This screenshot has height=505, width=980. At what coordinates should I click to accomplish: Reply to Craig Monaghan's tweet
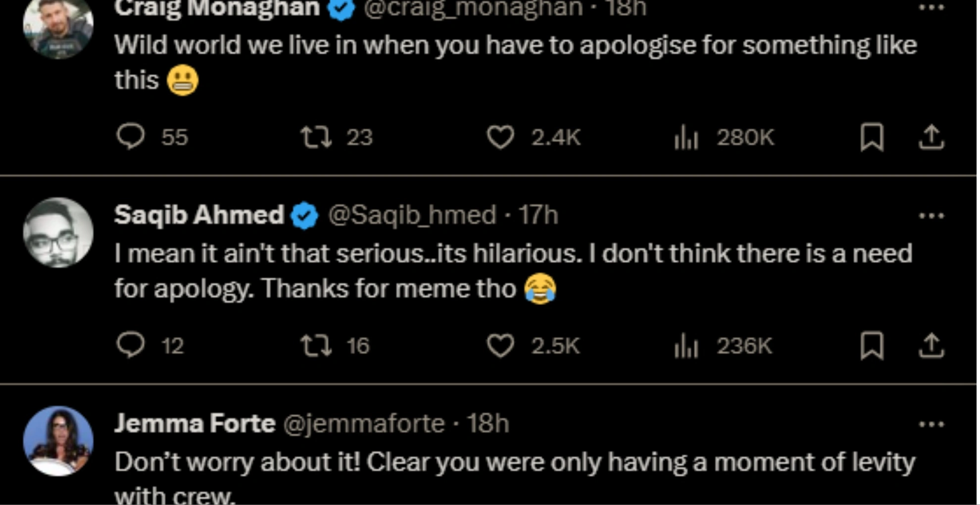tap(130, 136)
